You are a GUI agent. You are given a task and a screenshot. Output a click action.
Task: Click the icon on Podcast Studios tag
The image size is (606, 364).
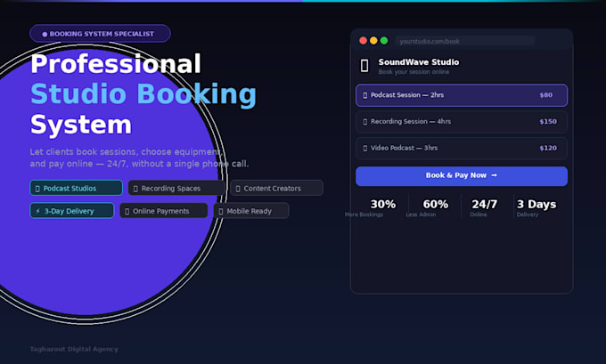tap(37, 189)
